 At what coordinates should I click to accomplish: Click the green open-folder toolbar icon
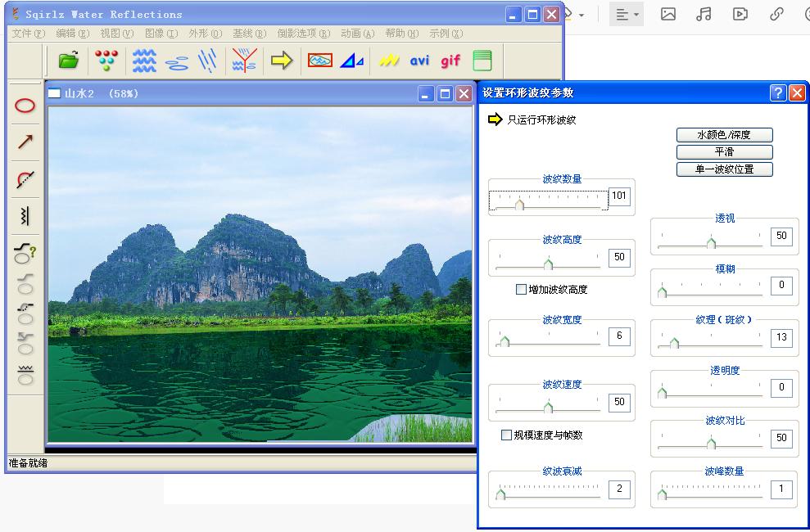[69, 61]
